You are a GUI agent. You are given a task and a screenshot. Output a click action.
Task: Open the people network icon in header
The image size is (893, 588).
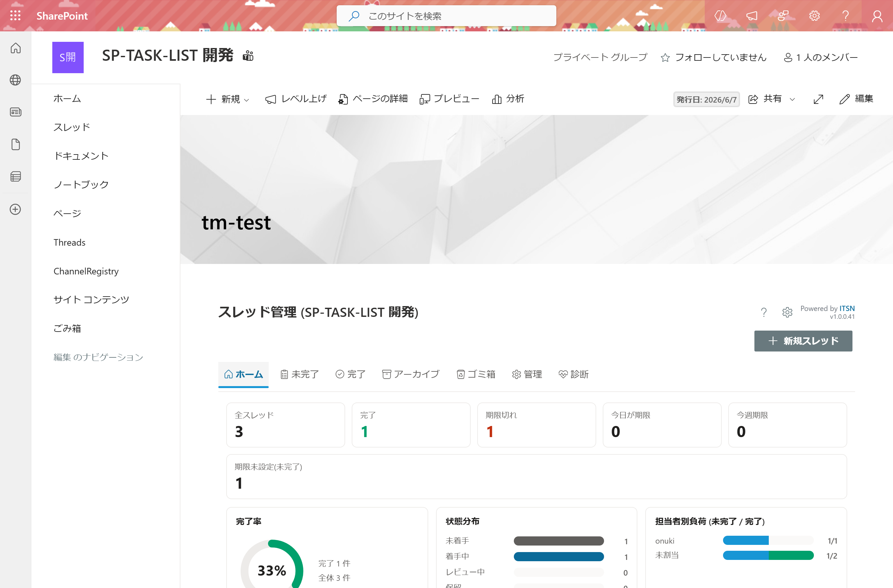[x=783, y=16]
